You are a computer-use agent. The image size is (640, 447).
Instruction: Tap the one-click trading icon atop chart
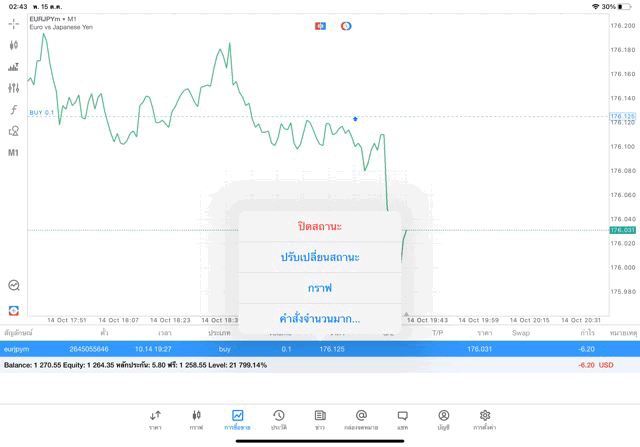tap(320, 26)
